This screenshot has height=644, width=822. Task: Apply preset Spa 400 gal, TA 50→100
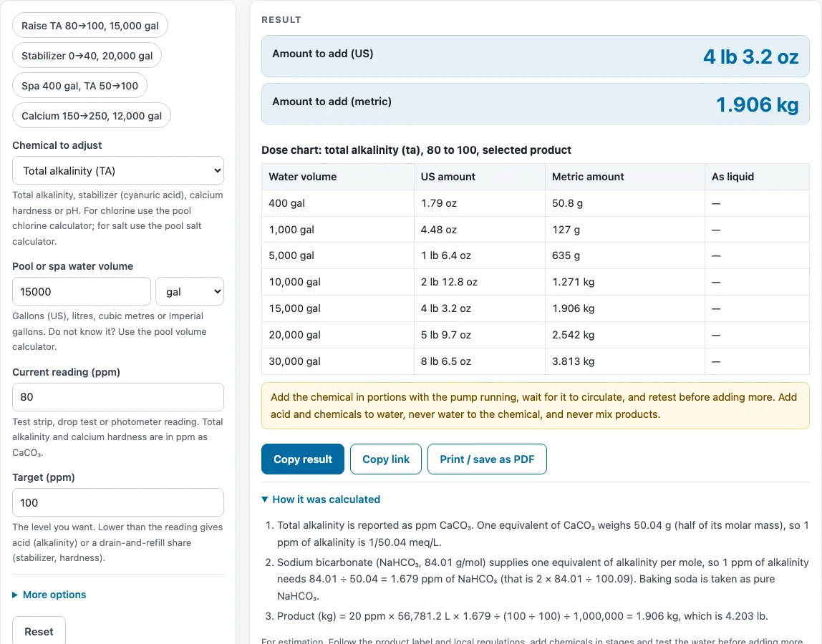(x=79, y=86)
